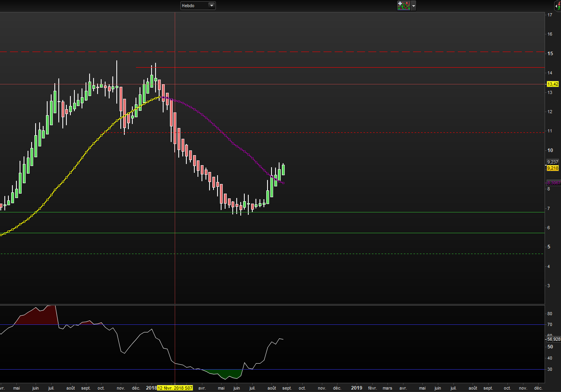Select the upper green support line near 7

click(360, 212)
